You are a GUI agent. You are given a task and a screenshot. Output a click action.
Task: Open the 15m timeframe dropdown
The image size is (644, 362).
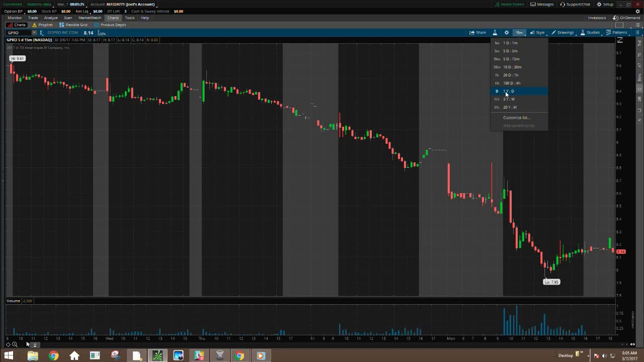click(519, 33)
